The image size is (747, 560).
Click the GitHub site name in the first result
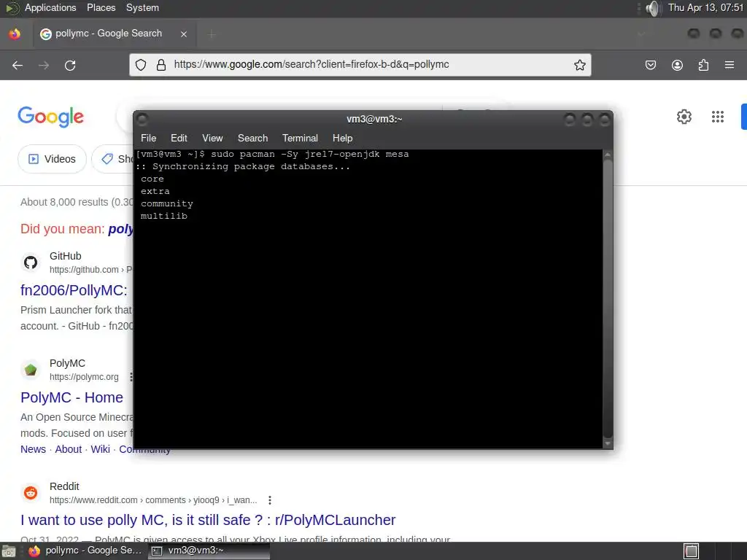click(x=65, y=256)
